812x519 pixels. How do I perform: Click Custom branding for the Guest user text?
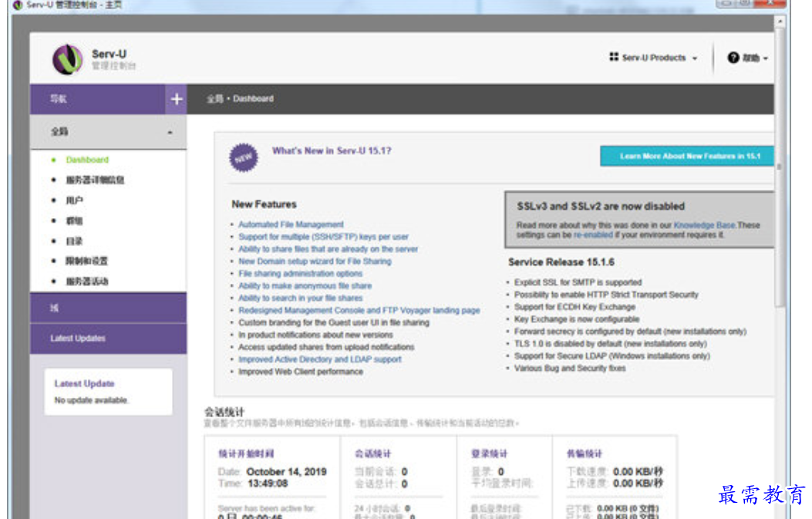click(334, 322)
